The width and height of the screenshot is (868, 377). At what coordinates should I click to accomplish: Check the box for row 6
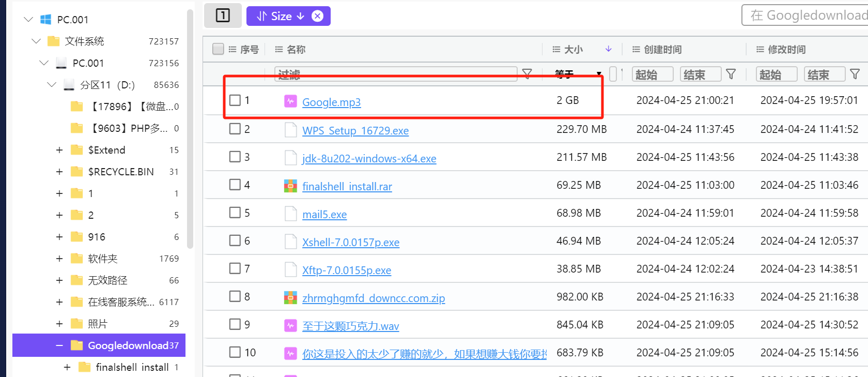(235, 240)
